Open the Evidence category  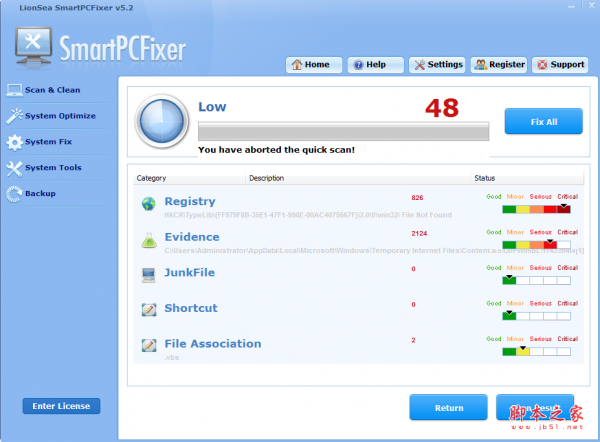point(192,237)
